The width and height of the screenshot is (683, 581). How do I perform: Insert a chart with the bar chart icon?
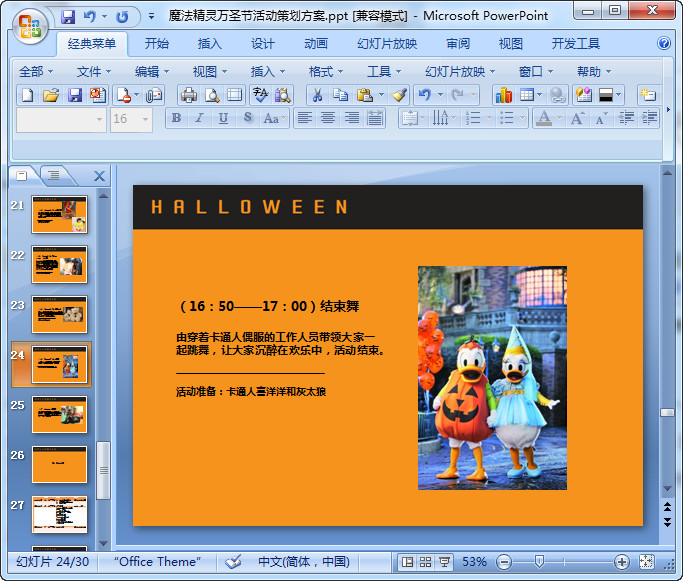point(504,95)
